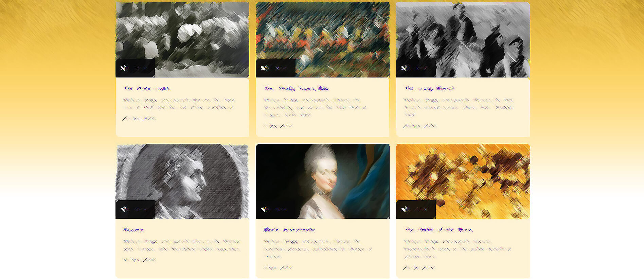Click audio icon on black-and-white crowd image
This screenshot has height=279, width=644.
coord(123,68)
